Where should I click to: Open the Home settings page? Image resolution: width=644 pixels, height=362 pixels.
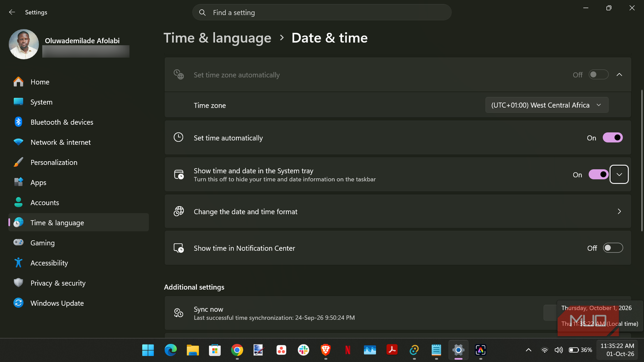(x=78, y=82)
